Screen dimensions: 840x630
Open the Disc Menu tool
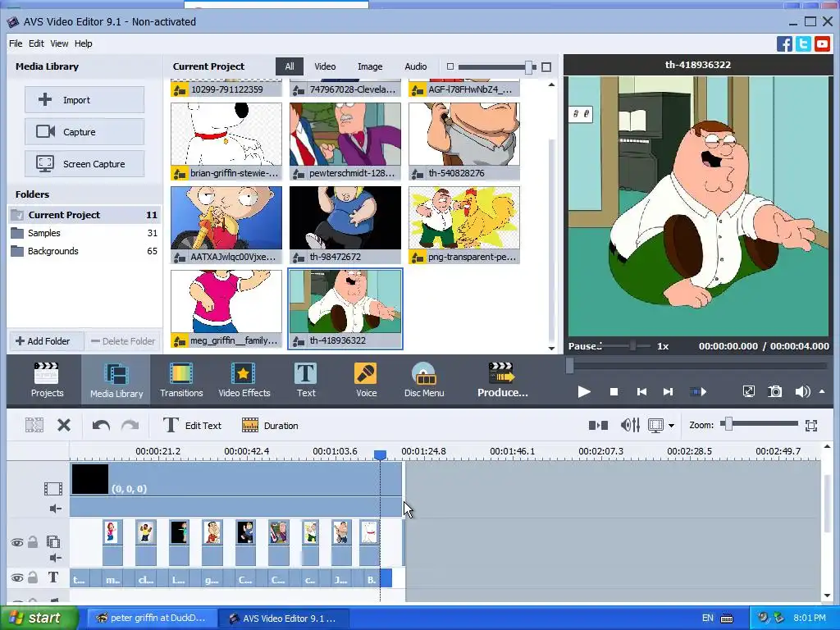click(424, 380)
